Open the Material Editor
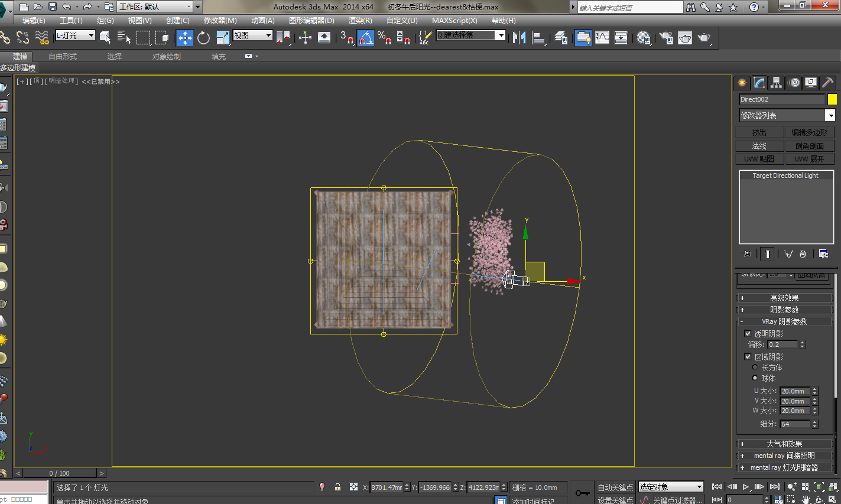The height and width of the screenshot is (504, 841). coord(644,38)
